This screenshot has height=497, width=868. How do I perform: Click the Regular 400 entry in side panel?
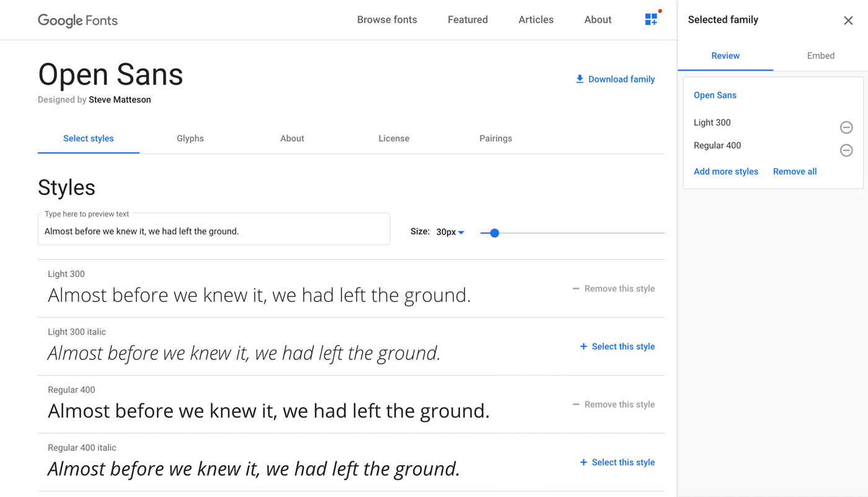click(x=717, y=146)
